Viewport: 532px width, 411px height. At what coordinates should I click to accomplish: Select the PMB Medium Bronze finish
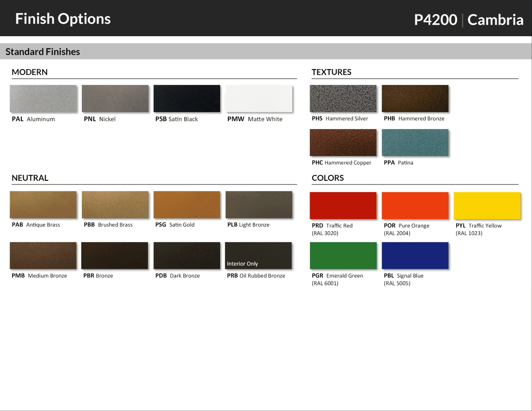point(43,255)
